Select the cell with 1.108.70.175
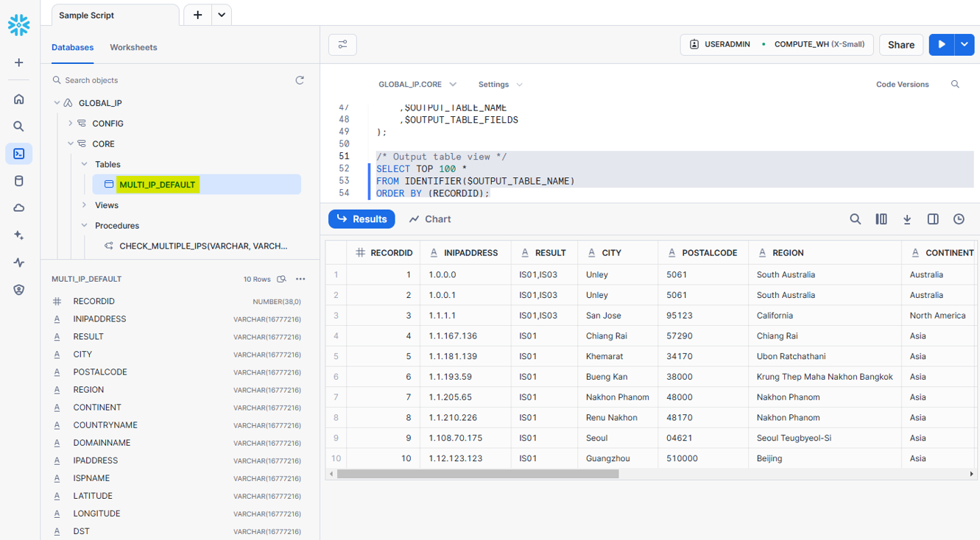980x540 pixels. 465,438
